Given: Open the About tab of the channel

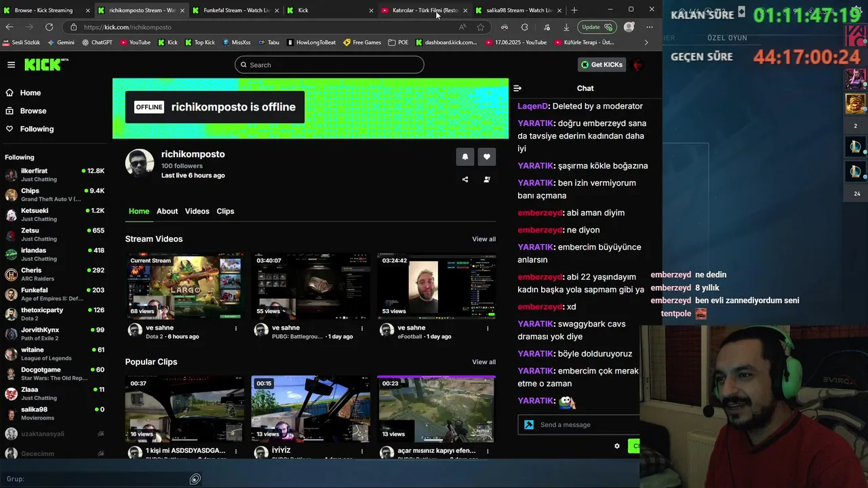Looking at the screenshot, I should click(x=167, y=211).
